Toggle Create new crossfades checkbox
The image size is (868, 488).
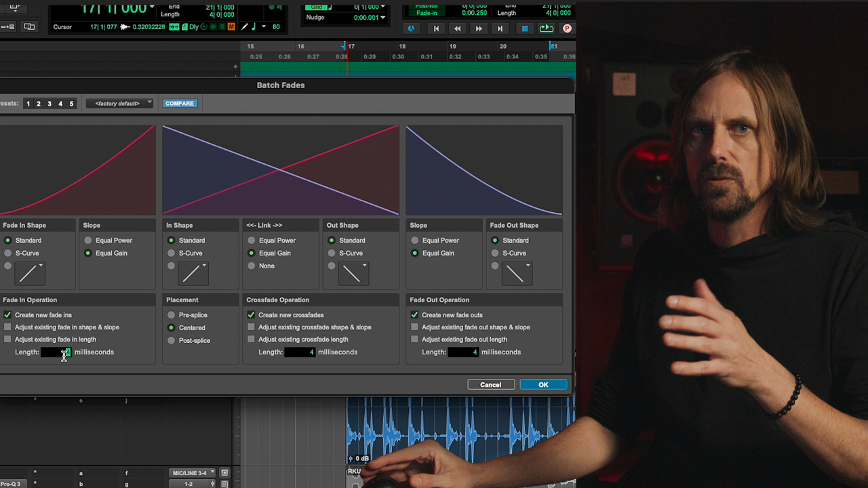pos(251,315)
